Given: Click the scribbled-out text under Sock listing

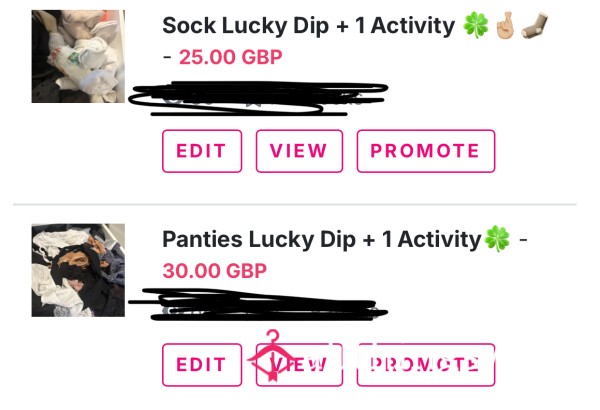Looking at the screenshot, I should [x=258, y=98].
